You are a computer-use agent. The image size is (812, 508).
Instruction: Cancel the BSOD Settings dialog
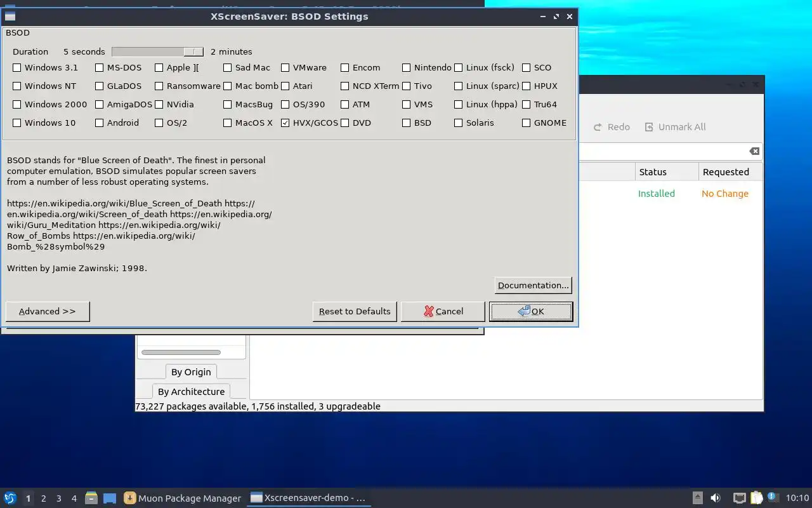pyautogui.click(x=443, y=311)
